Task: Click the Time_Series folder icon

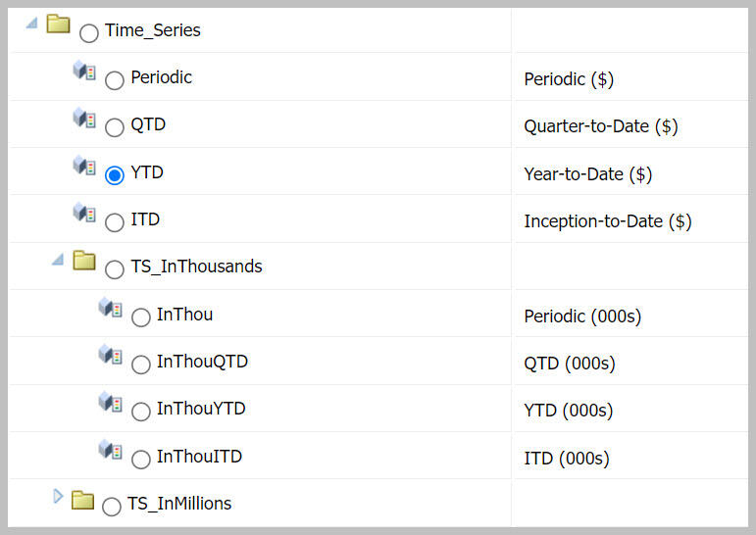Action: click(58, 24)
